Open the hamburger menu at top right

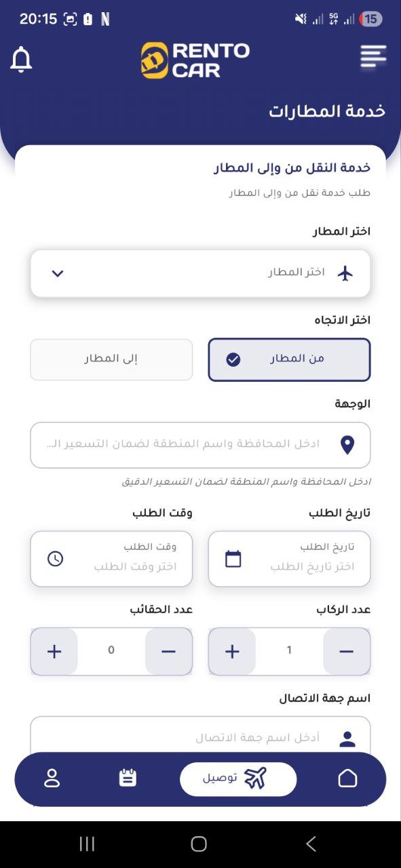click(x=373, y=56)
